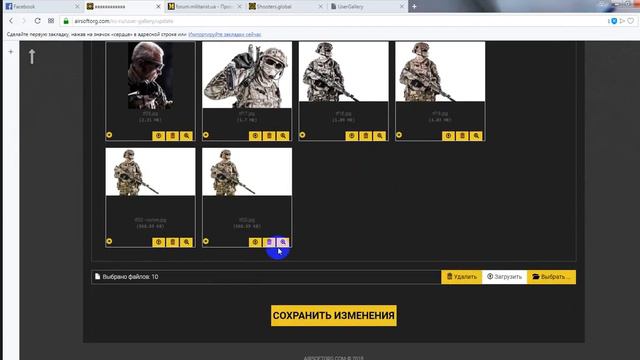Upload the soldier-with-backpack photo card
Screen dimensions: 640x360
coord(255,136)
